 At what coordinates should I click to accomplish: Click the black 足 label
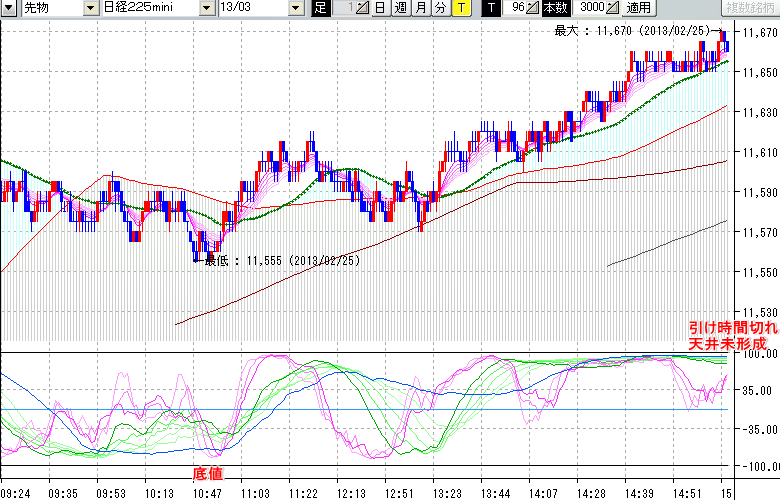[320, 8]
